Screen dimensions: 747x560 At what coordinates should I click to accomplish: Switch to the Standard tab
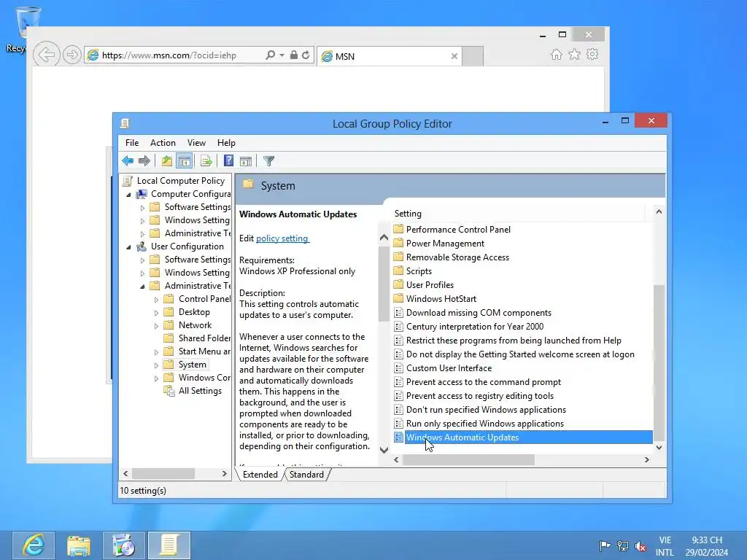click(306, 474)
